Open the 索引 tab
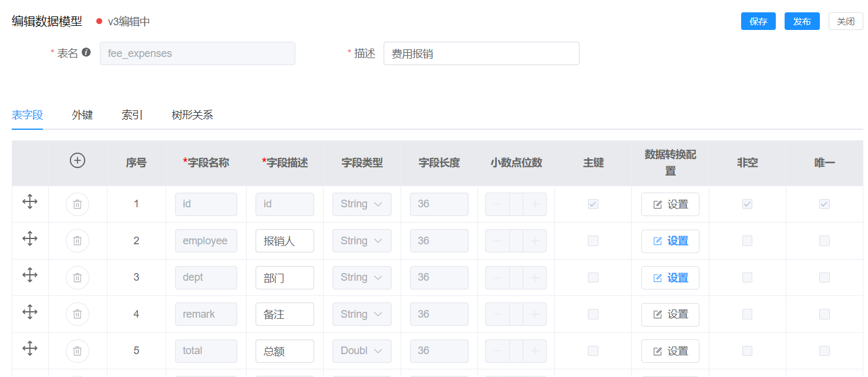Screen dimensions: 868x377 [132, 115]
